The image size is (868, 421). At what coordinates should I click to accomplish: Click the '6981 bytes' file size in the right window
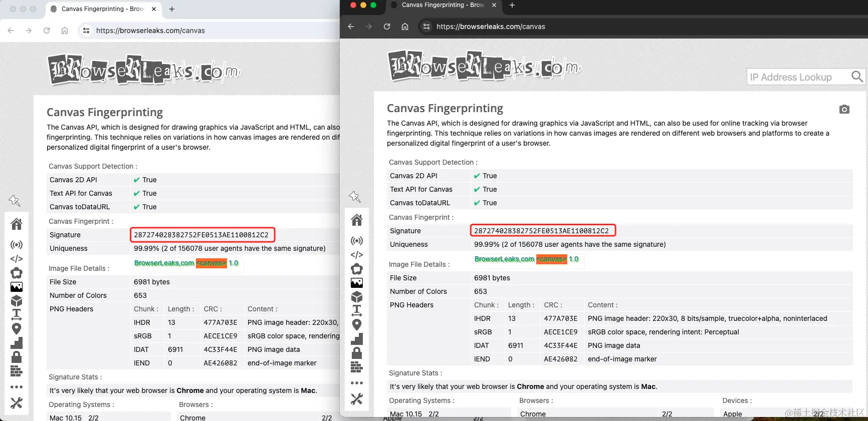[x=492, y=278]
